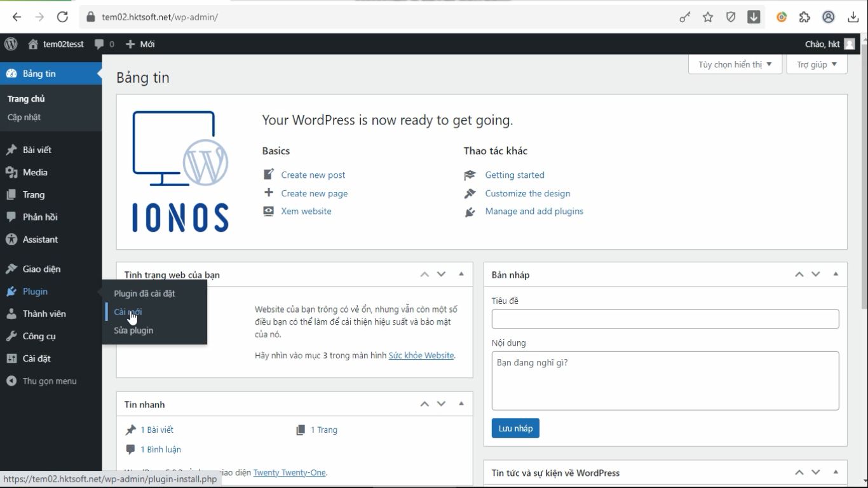Viewport: 868px width, 488px height.
Task: Toggle the Tin nhanh panel collapse arrow
Action: click(x=461, y=404)
